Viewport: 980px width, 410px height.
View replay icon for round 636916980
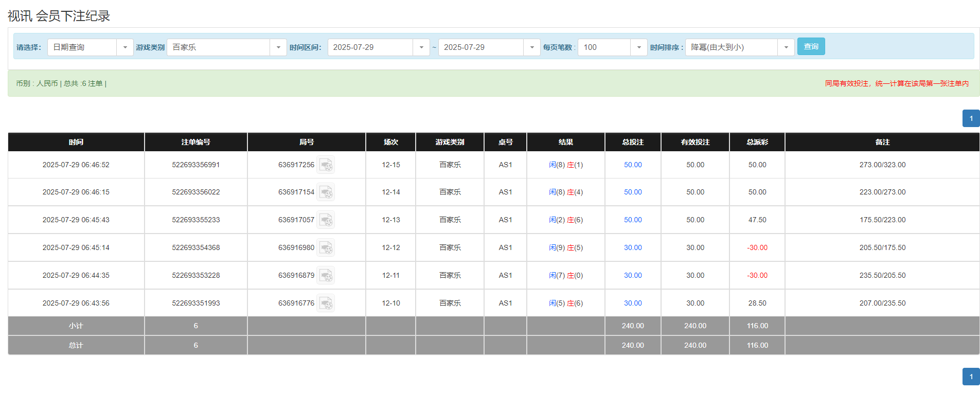(x=326, y=248)
